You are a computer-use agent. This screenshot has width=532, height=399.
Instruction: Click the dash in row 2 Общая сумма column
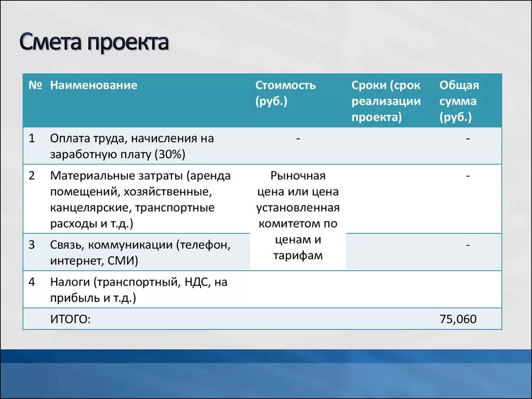pyautogui.click(x=468, y=176)
